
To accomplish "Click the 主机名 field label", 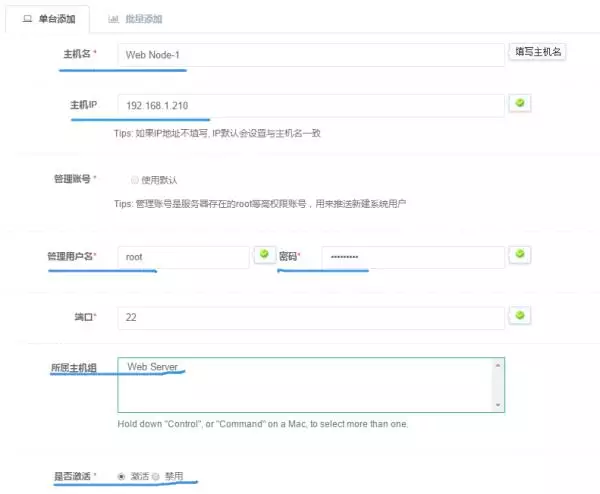I will click(77, 54).
